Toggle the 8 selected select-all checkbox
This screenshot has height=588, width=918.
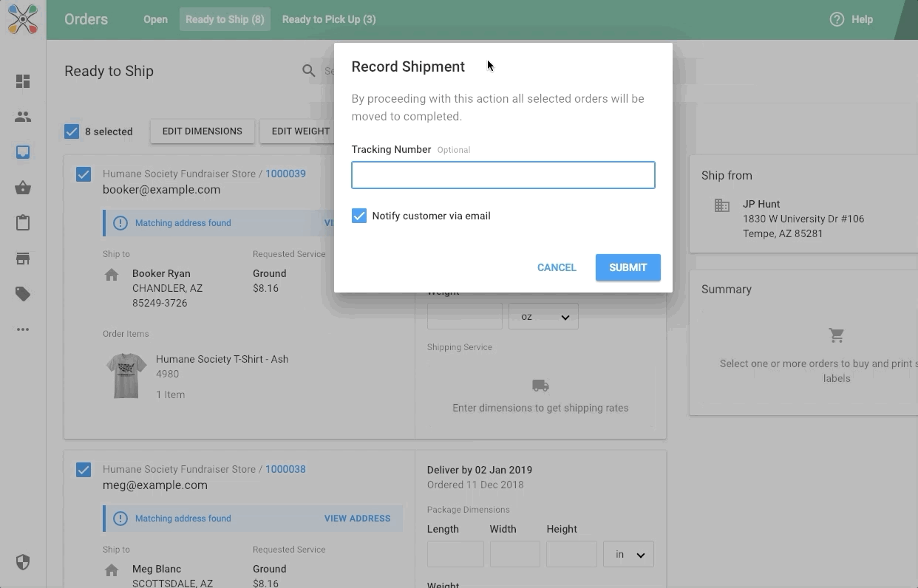point(72,131)
